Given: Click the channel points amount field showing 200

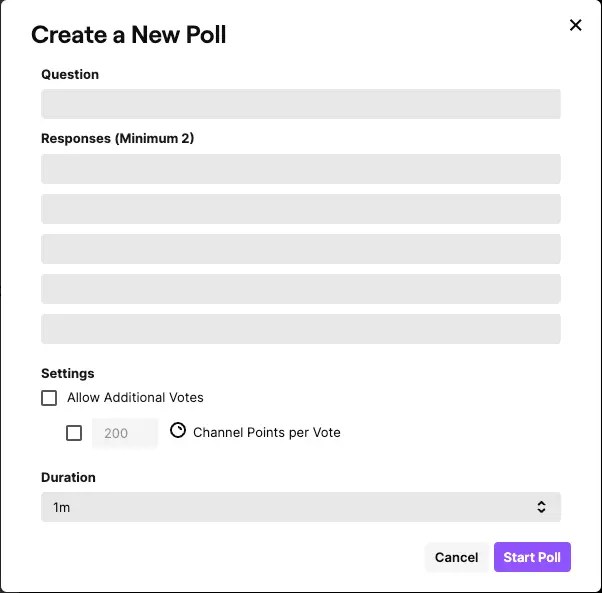Looking at the screenshot, I should 125,433.
